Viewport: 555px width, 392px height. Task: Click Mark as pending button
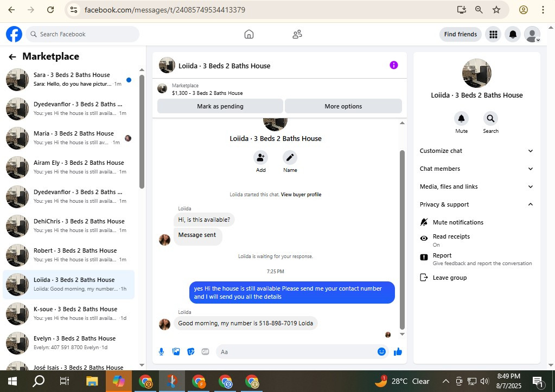tap(220, 106)
